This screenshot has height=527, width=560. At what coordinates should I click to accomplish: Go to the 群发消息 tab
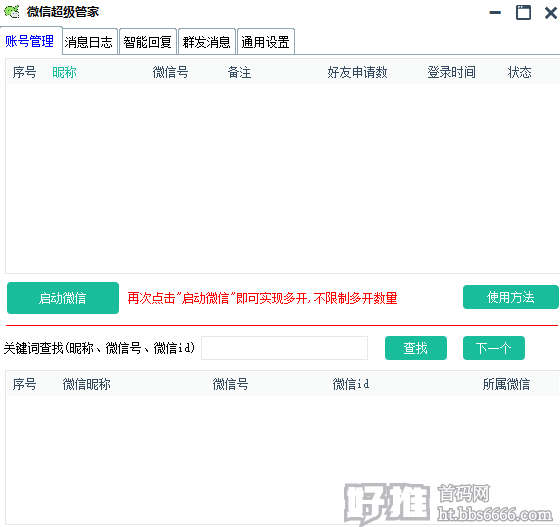[207, 42]
